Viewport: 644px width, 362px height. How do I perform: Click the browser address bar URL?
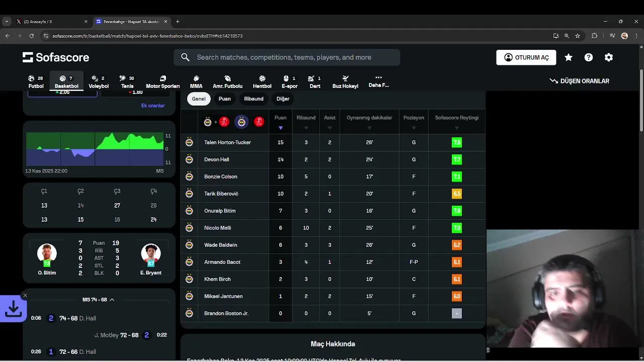click(147, 36)
